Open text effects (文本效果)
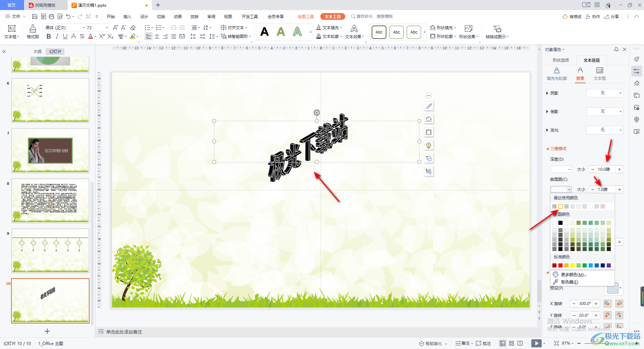The image size is (644, 349). [x=355, y=32]
